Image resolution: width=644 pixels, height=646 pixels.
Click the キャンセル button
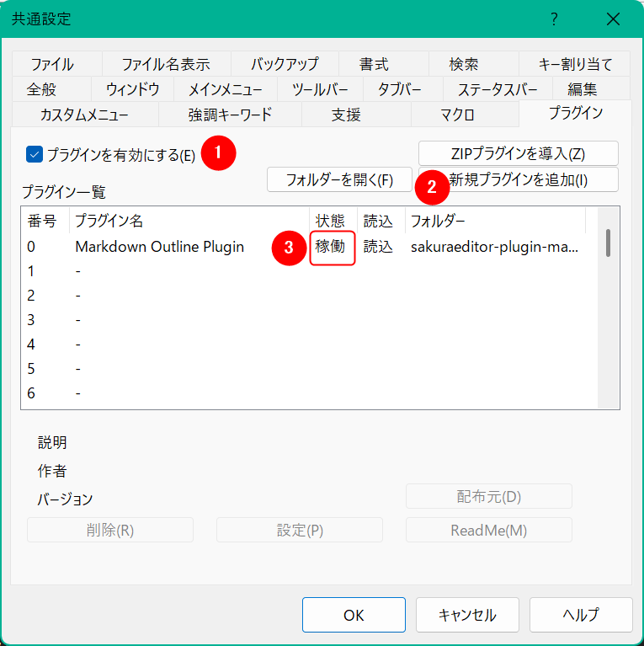pos(467,615)
